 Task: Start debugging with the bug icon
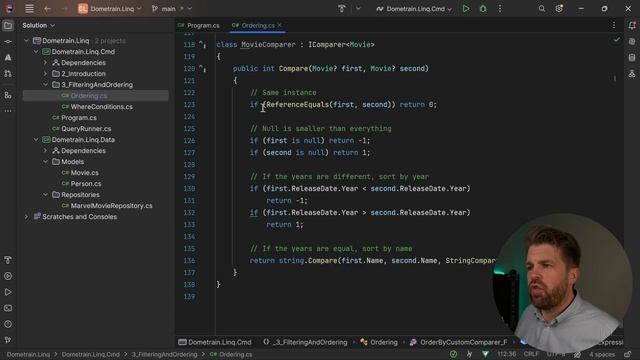483,9
